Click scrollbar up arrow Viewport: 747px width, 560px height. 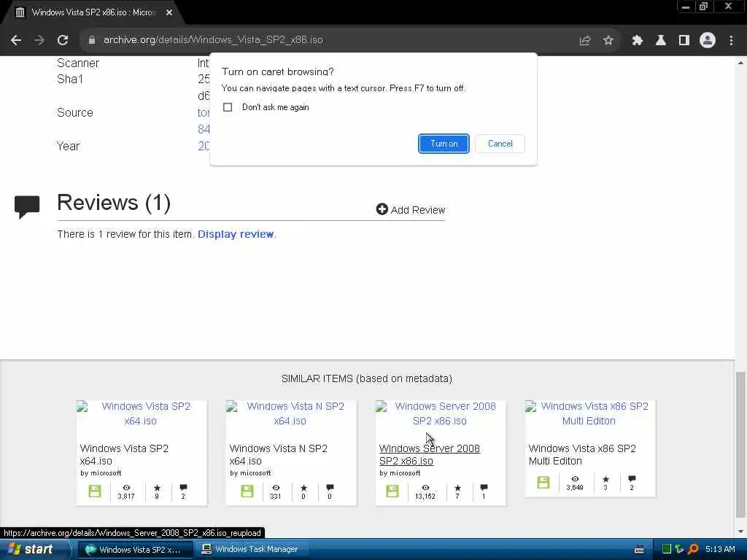(x=740, y=63)
